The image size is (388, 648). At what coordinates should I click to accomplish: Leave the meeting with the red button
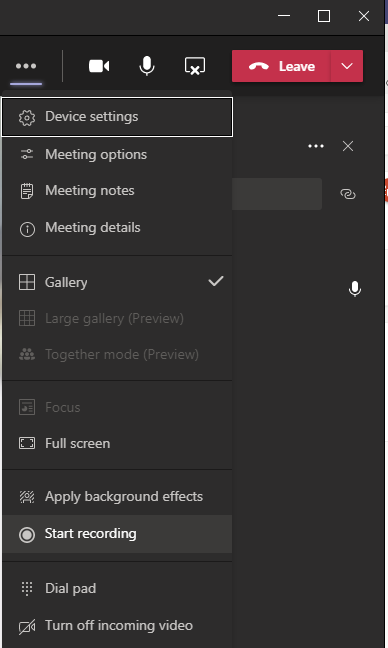coord(281,66)
